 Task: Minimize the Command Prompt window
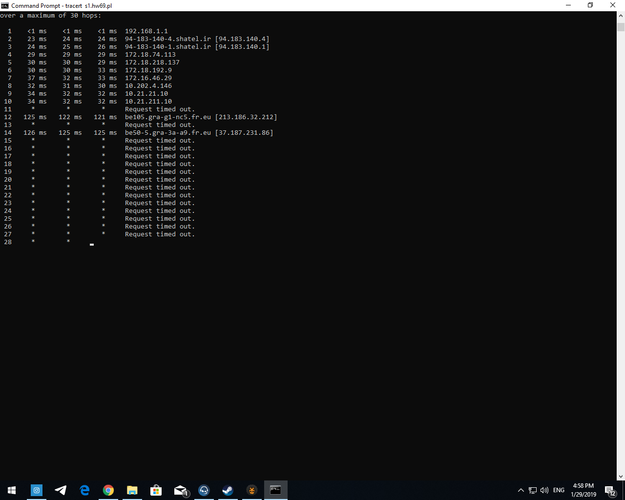[x=568, y=5]
